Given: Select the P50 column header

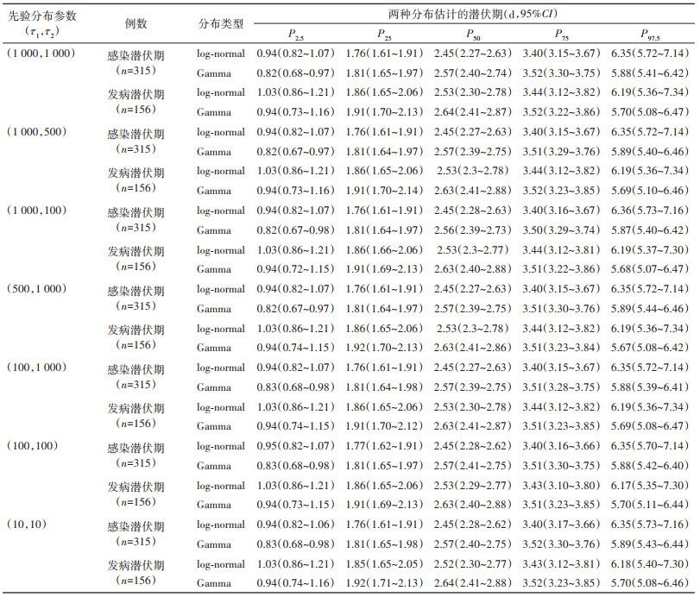Looking at the screenshot, I should pyautogui.click(x=473, y=35).
